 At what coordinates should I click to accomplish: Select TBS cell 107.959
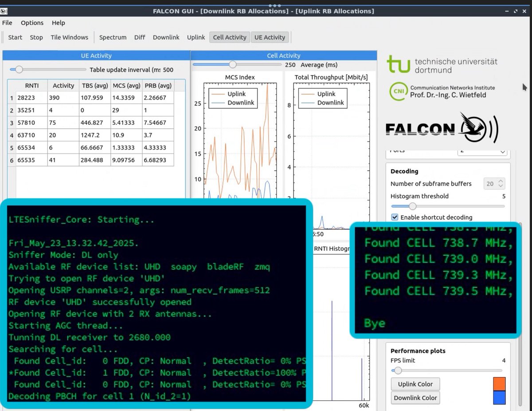point(95,98)
